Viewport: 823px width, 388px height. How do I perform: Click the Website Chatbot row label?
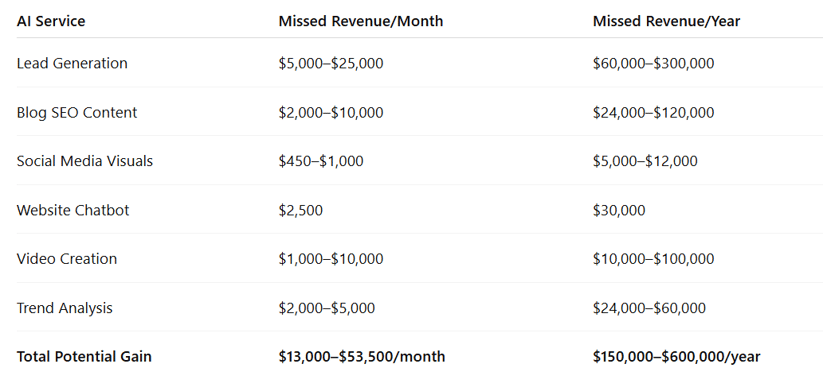[x=73, y=210]
